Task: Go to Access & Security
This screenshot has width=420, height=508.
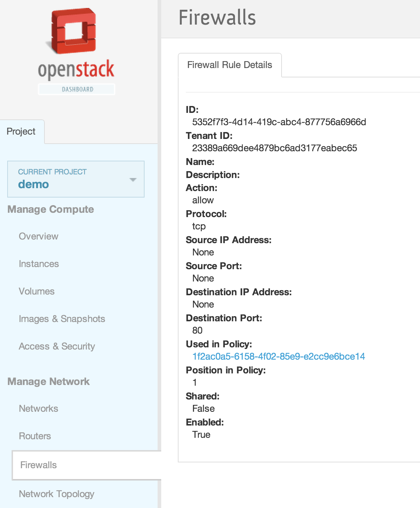Action: (x=57, y=346)
